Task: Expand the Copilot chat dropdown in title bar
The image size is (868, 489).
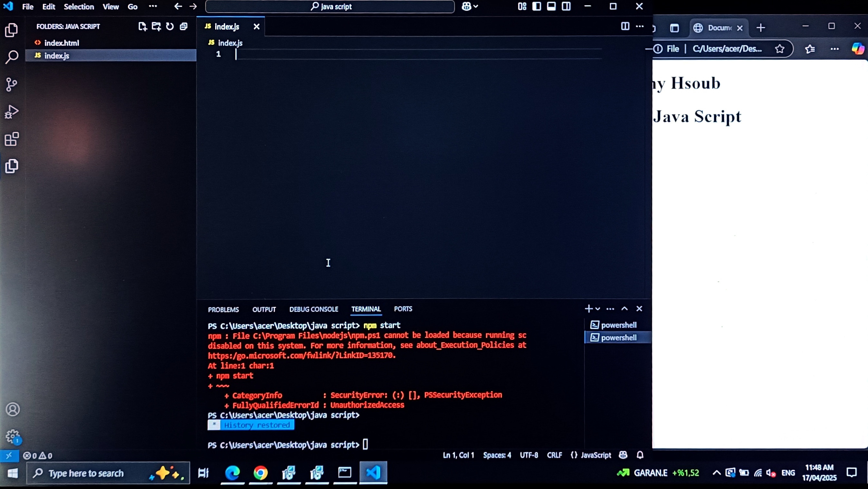Action: (476, 6)
